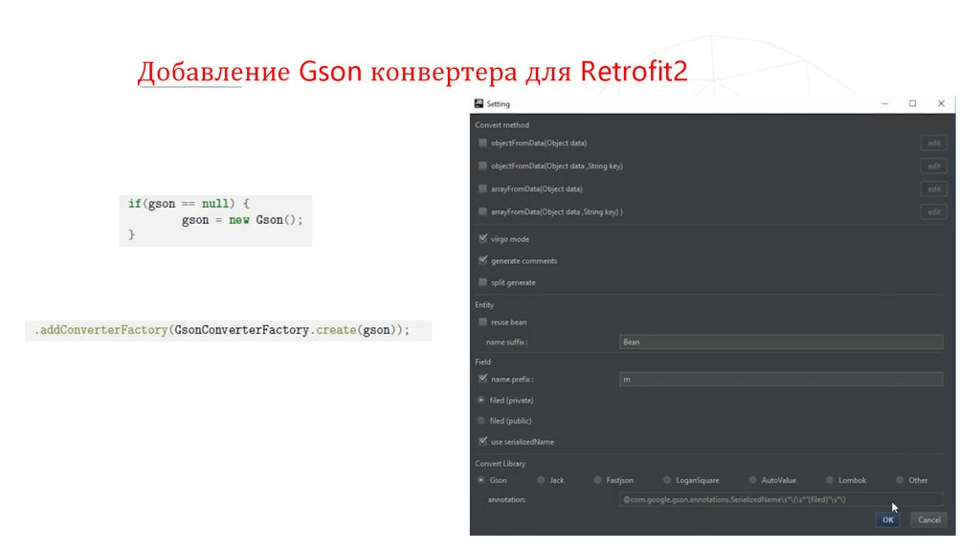The height and width of the screenshot is (549, 980).
Task: Pick LoganSquare convert library option
Action: click(x=665, y=480)
